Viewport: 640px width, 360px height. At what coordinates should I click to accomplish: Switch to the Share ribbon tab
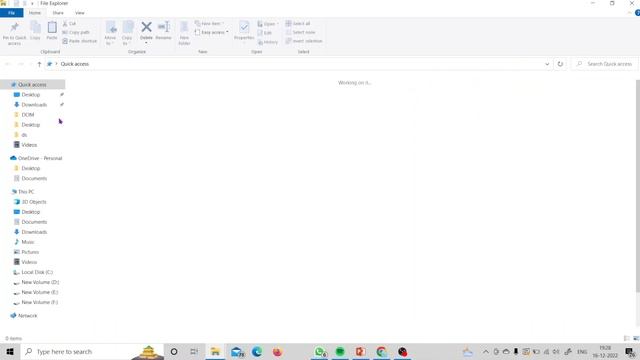pyautogui.click(x=58, y=13)
